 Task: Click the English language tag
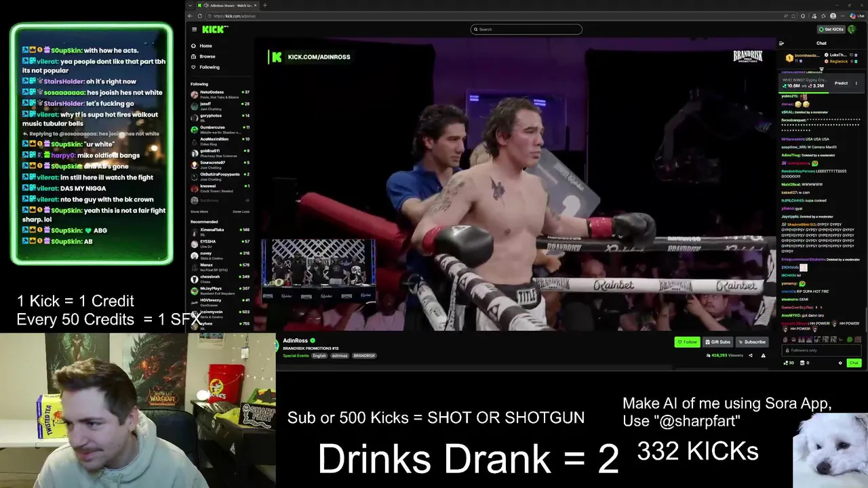click(x=319, y=356)
